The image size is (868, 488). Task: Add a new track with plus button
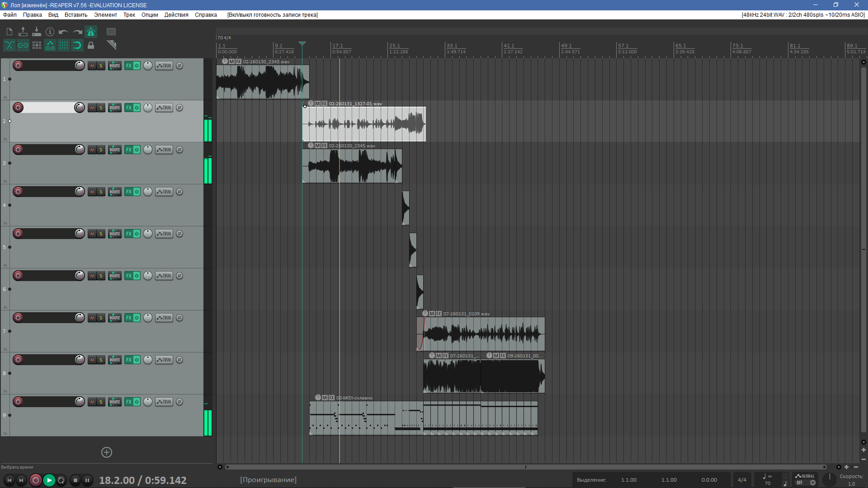tap(107, 452)
